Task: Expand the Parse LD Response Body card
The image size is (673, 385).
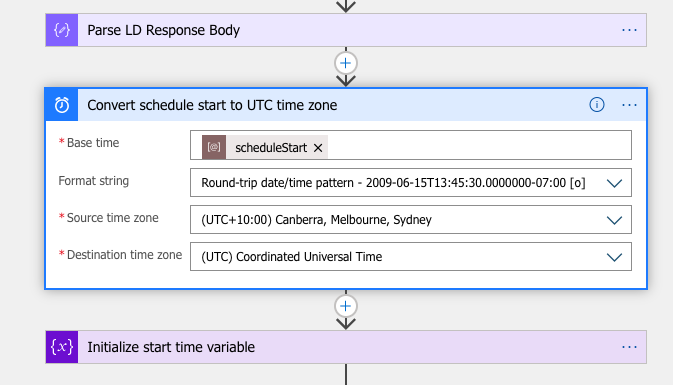Action: pyautogui.click(x=346, y=30)
